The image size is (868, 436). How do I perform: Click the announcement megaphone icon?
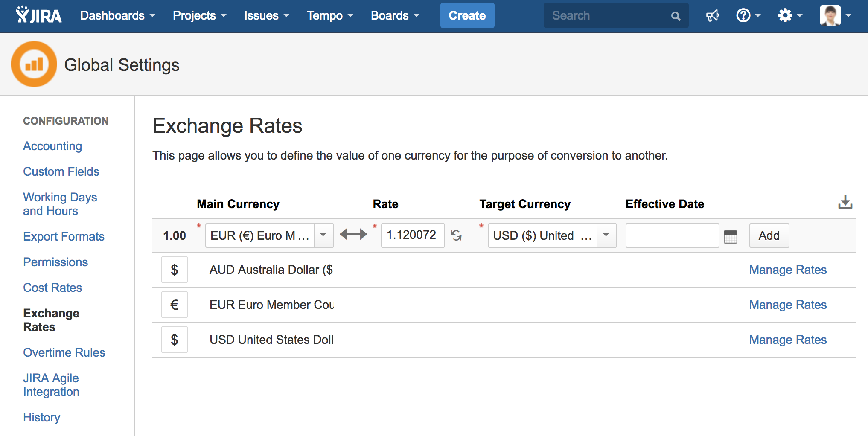712,15
